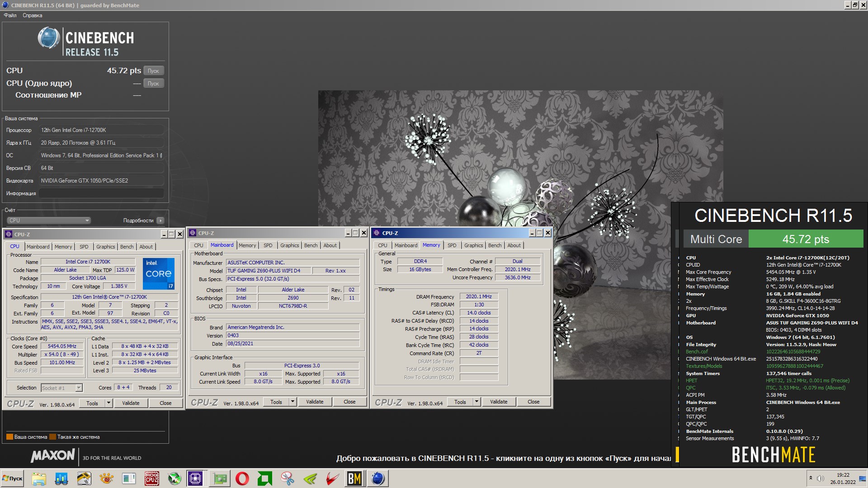Open Bench tab in middle CPU-Z window

click(311, 245)
